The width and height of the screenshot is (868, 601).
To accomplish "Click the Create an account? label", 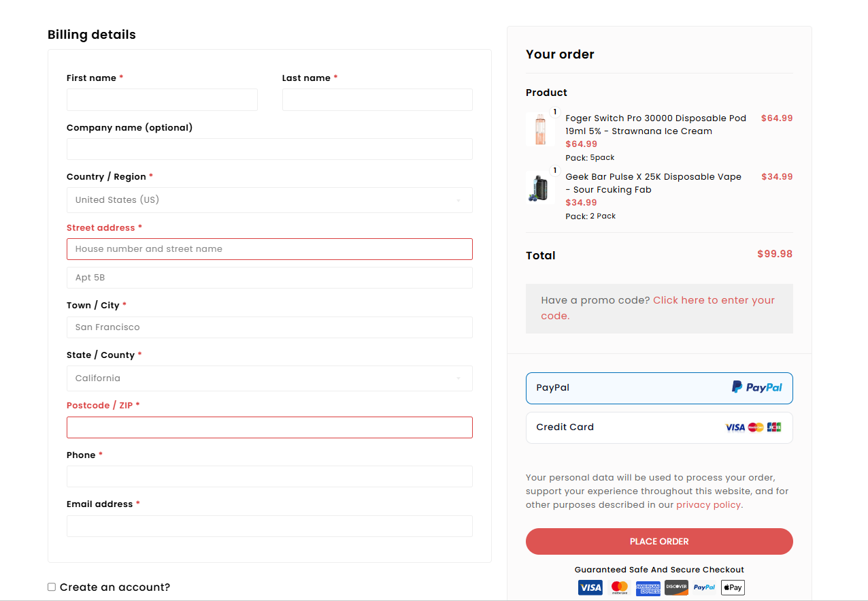I will (x=115, y=587).
